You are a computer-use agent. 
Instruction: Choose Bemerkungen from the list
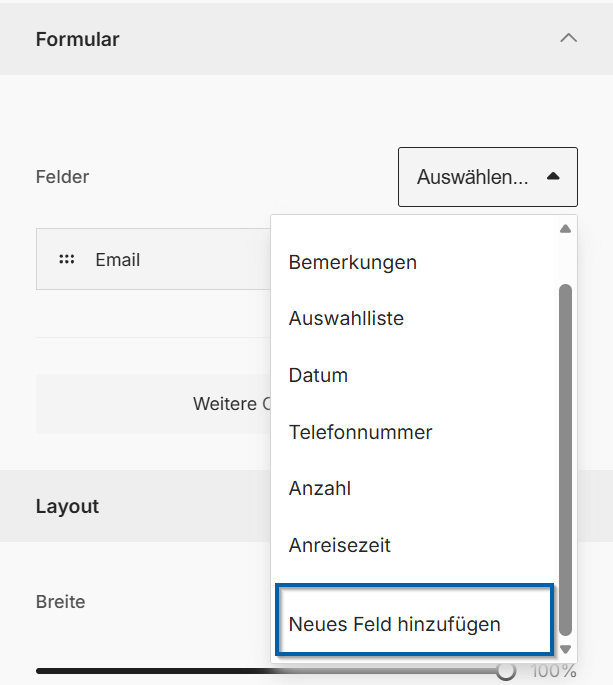click(x=353, y=262)
